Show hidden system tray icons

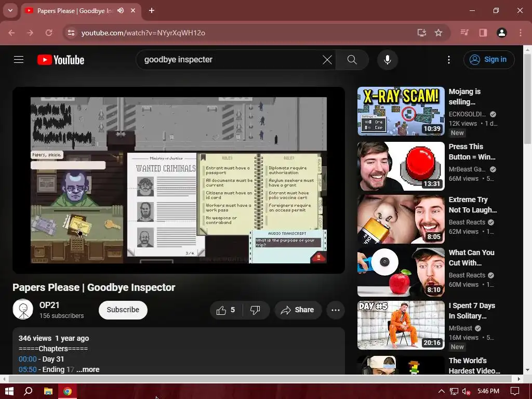coord(441,391)
